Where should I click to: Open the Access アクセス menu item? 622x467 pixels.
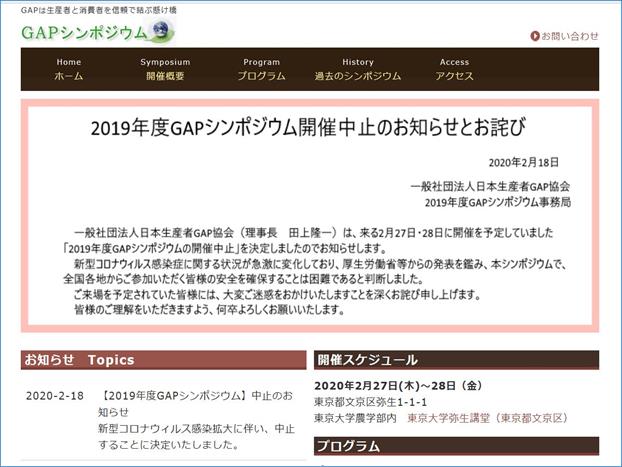(x=454, y=69)
